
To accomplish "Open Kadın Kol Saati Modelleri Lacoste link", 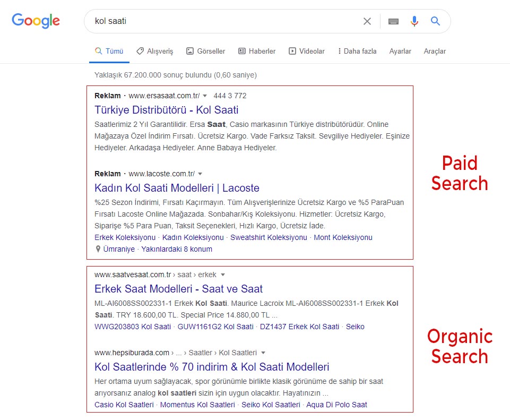I will coord(177,188).
